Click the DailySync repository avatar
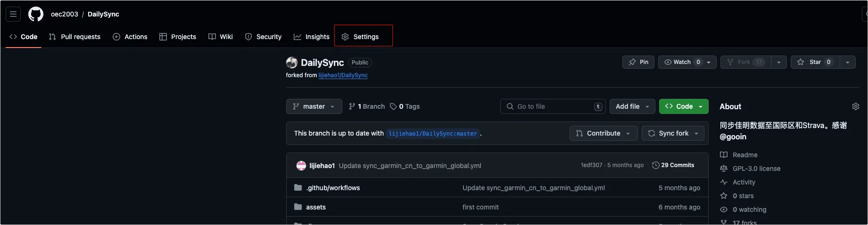The height and width of the screenshot is (225, 868). [292, 63]
